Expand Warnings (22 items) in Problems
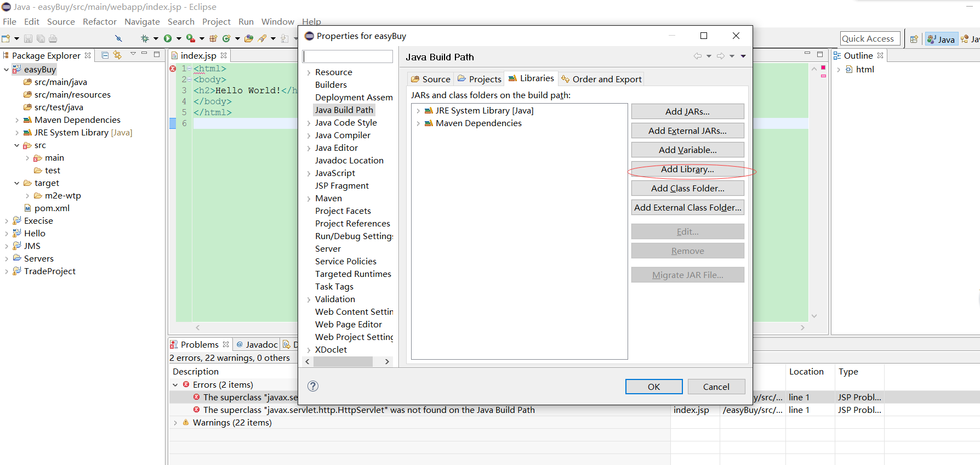 [x=175, y=423]
